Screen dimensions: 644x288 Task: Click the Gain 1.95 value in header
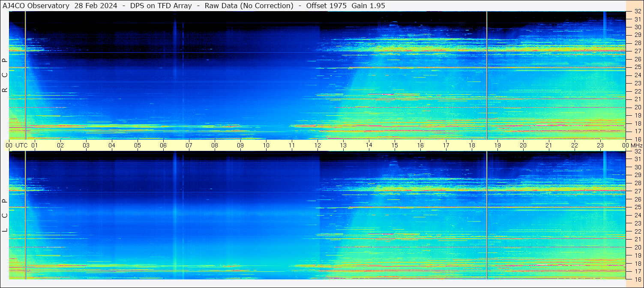click(x=368, y=6)
